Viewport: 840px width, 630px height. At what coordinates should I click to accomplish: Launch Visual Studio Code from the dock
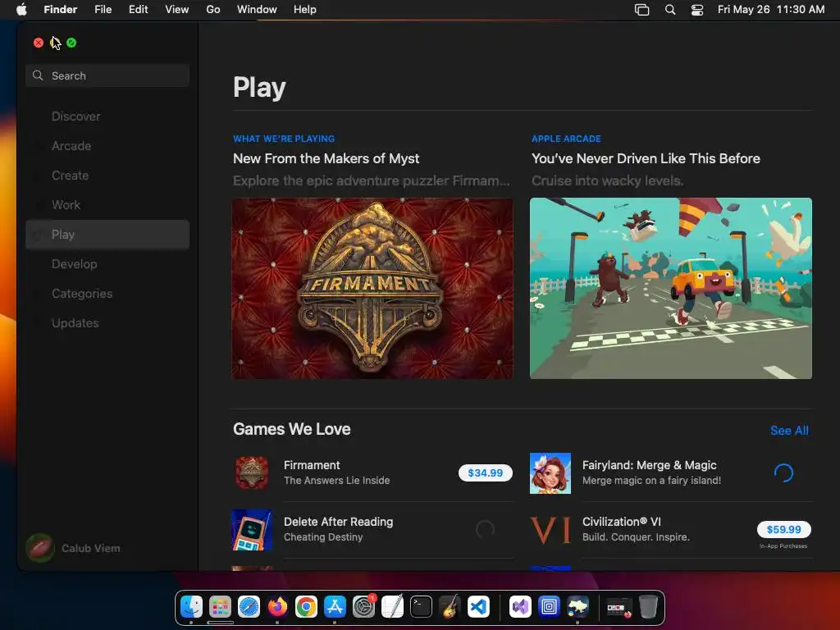pos(478,607)
